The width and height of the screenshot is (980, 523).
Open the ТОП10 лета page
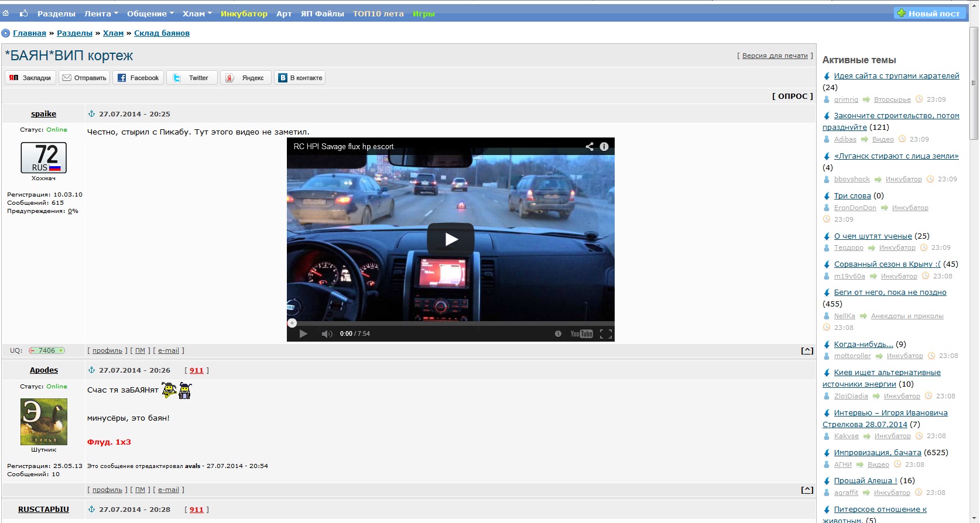[378, 13]
